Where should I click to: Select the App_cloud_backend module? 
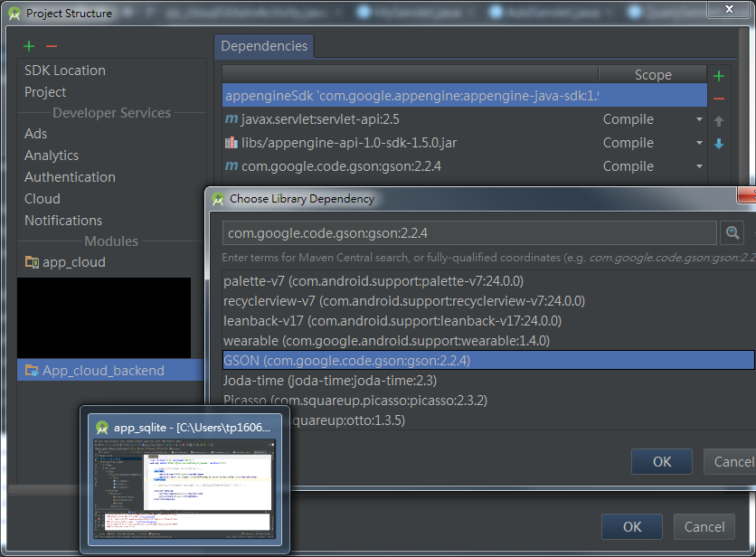[x=110, y=371]
